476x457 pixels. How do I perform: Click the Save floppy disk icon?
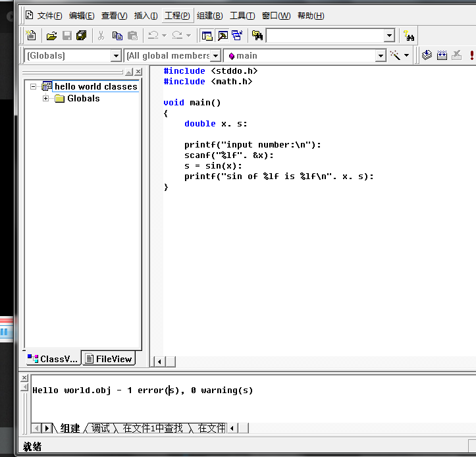[67, 36]
